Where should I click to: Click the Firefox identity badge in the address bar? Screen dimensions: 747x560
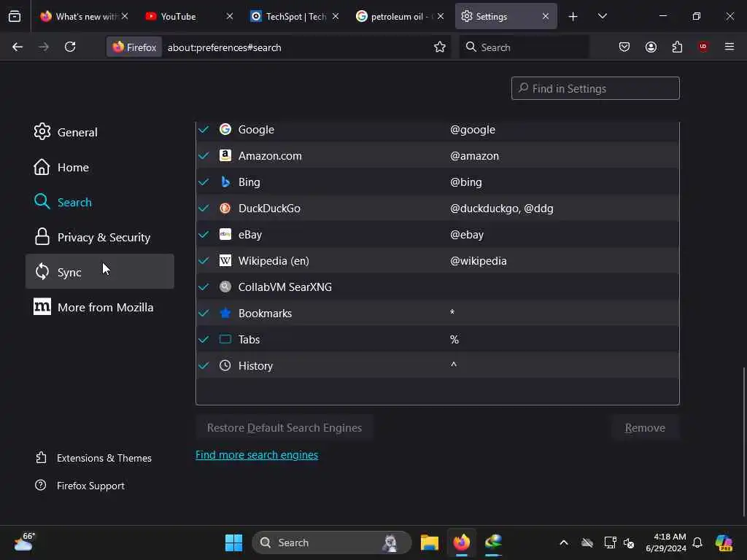[x=134, y=47]
